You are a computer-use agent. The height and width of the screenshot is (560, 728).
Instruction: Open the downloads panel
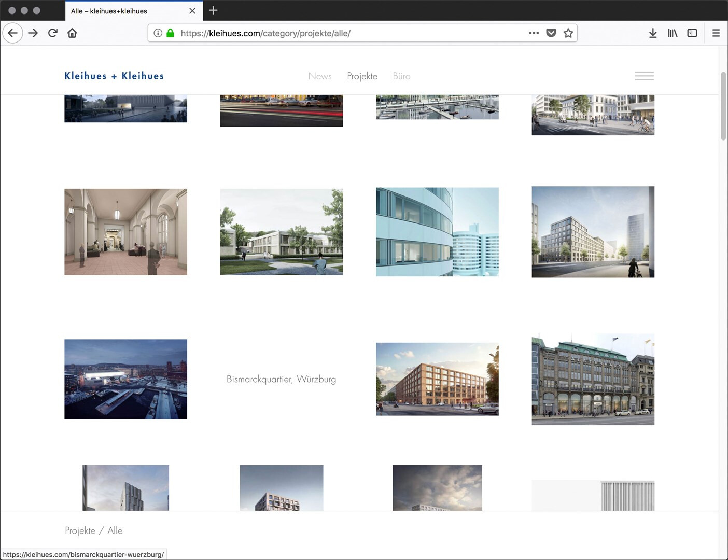(653, 33)
